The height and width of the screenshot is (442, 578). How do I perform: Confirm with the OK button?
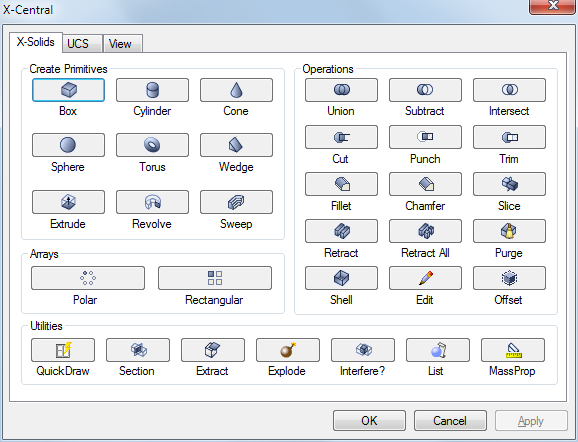[369, 421]
